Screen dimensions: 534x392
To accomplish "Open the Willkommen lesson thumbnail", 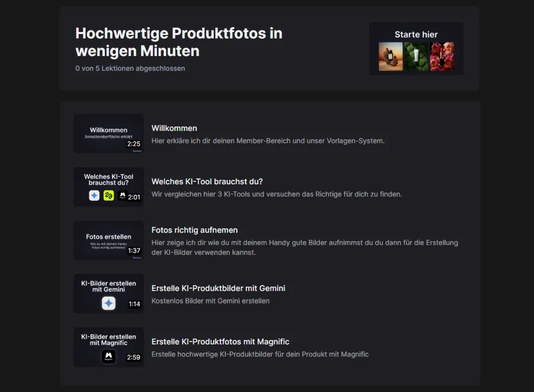I will coord(109,133).
